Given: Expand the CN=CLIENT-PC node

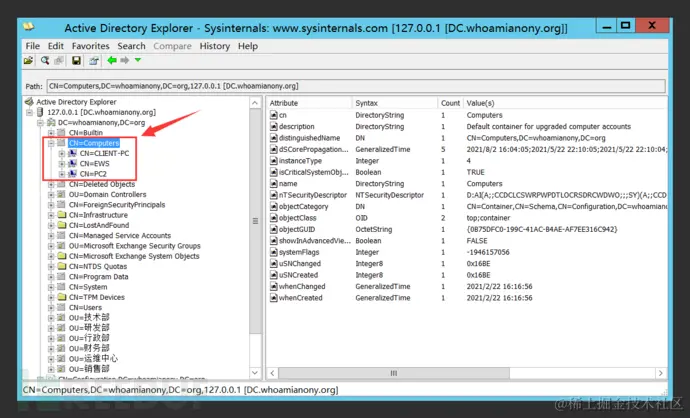Looking at the screenshot, I should pyautogui.click(x=62, y=153).
